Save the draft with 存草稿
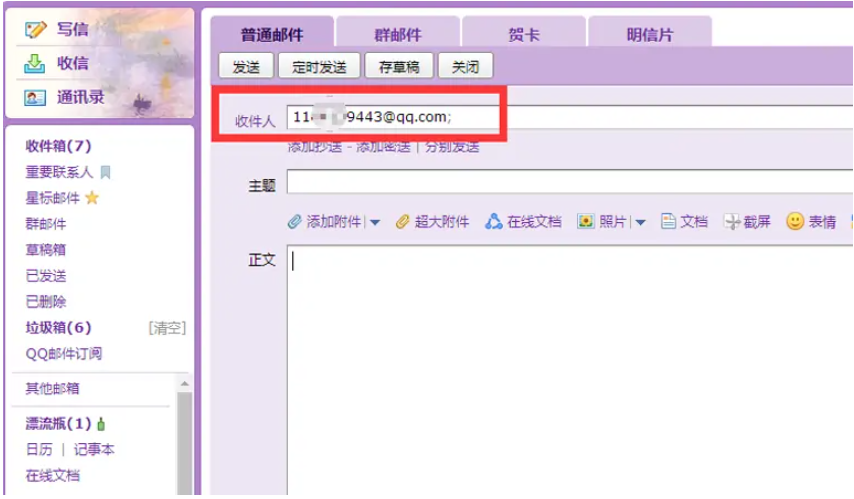This screenshot has width=854, height=499. click(x=398, y=67)
